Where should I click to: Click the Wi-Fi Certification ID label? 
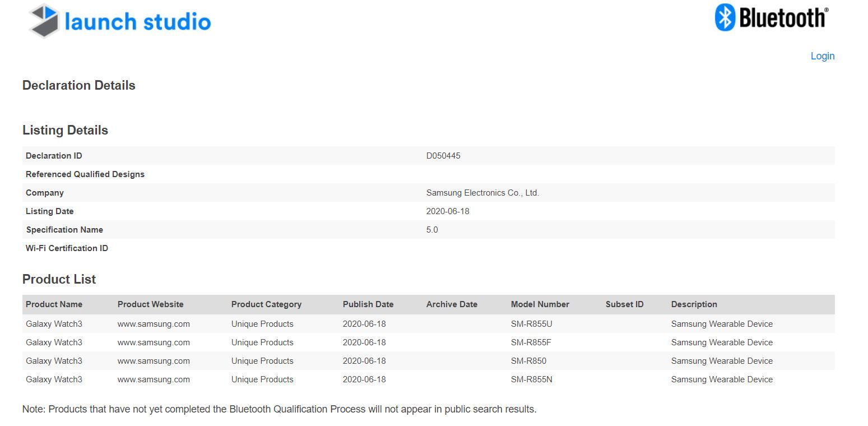point(67,248)
